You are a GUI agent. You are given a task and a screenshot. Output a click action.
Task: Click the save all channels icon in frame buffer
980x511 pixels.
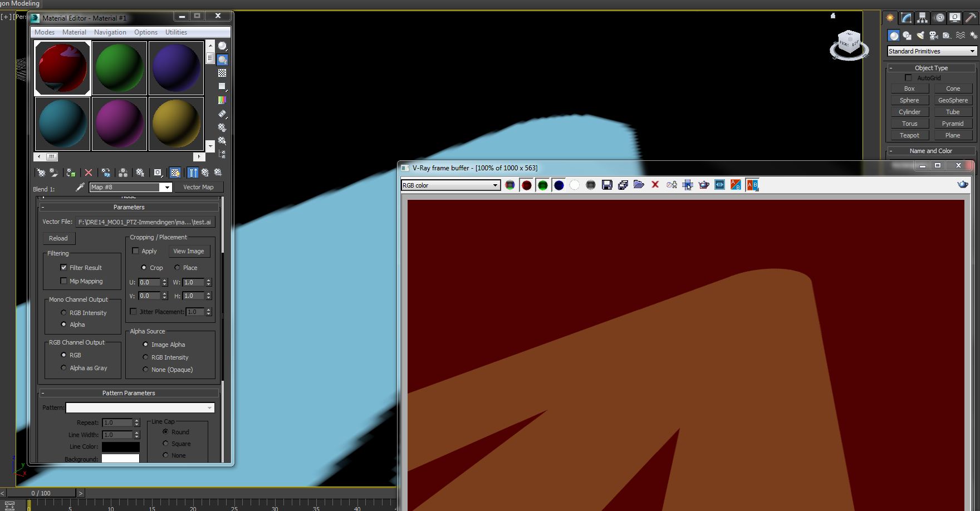[623, 185]
